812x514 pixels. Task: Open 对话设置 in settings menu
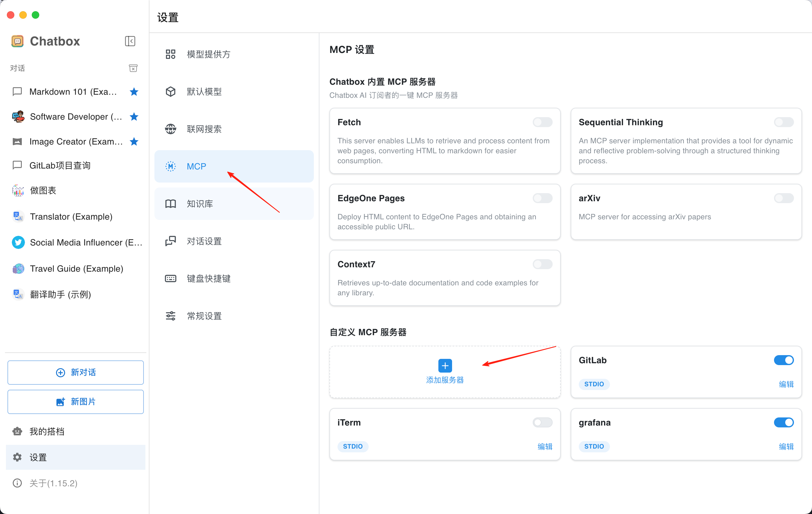(234, 241)
